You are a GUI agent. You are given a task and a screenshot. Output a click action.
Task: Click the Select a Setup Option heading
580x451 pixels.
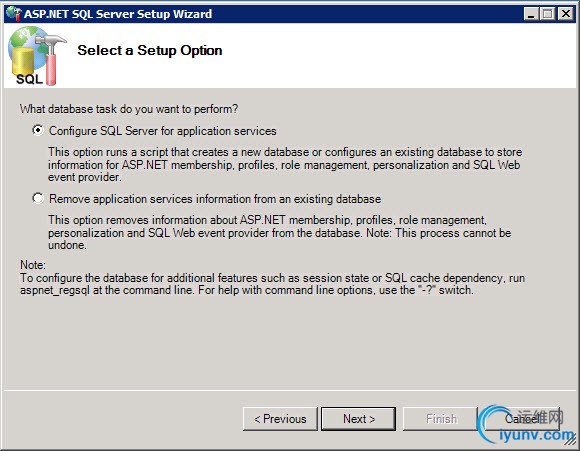[150, 50]
